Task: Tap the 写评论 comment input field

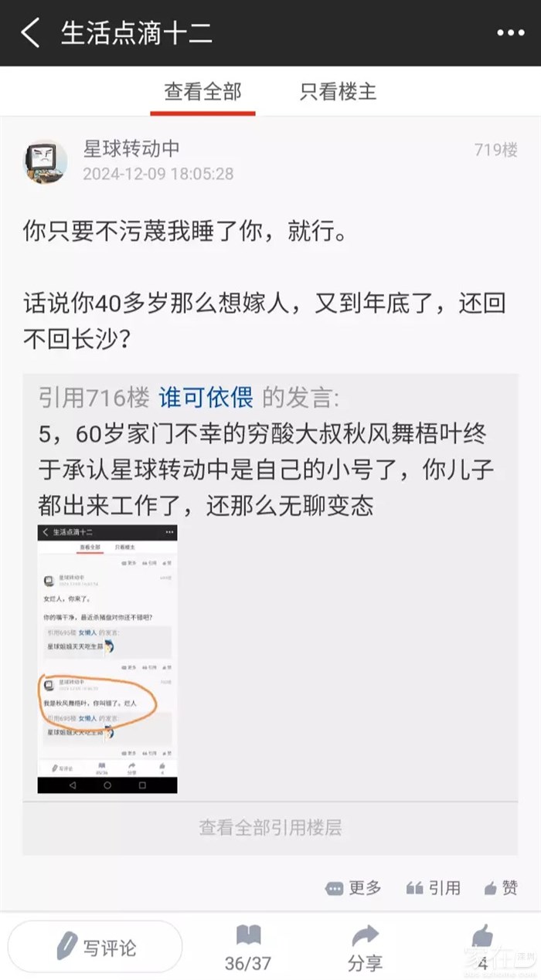Action: click(95, 947)
